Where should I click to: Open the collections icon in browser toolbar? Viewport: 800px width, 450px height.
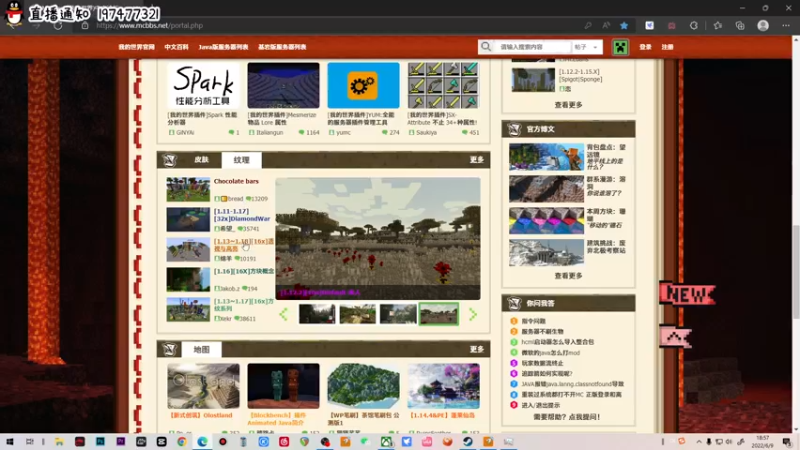(x=740, y=26)
